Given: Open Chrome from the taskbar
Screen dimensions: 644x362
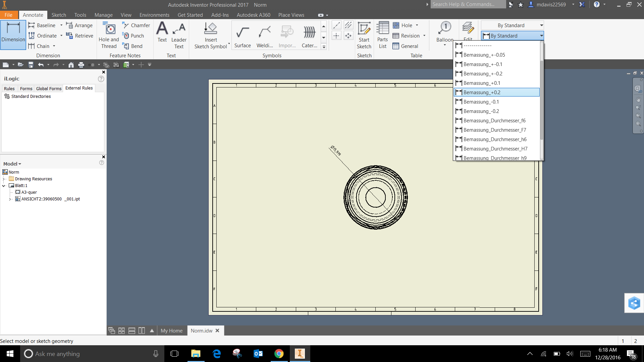Looking at the screenshot, I should (x=279, y=354).
